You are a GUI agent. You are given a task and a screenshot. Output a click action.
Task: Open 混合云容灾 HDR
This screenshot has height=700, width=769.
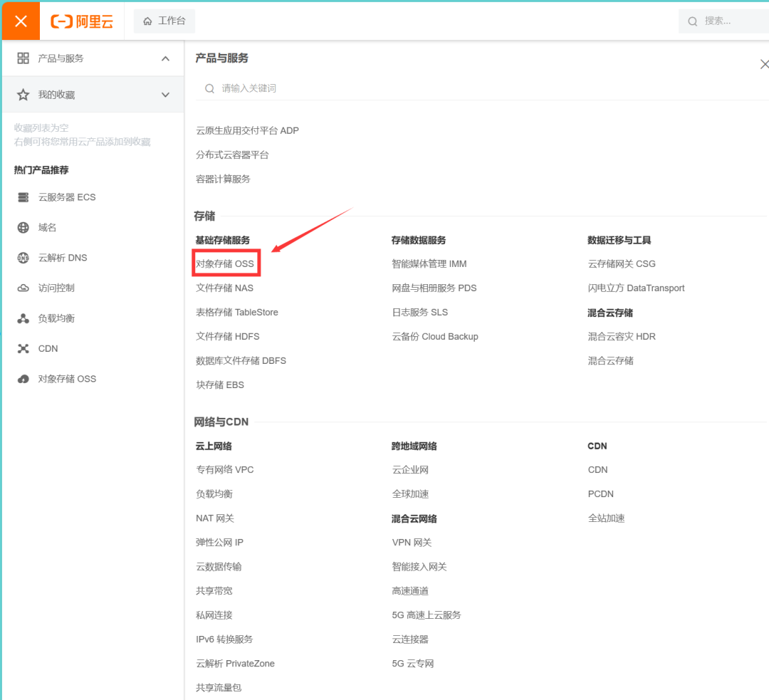[622, 337]
